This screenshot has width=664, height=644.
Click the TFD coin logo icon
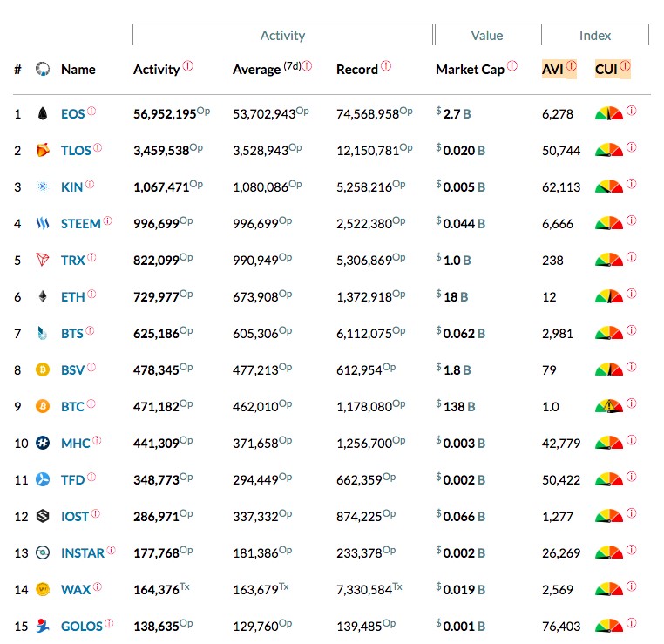[43, 479]
